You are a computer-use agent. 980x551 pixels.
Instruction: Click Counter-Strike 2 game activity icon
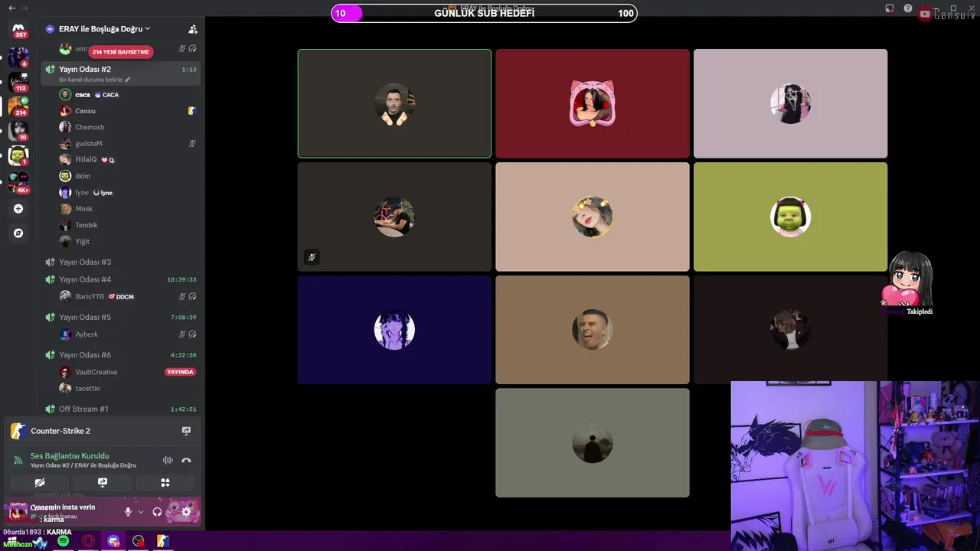[x=18, y=431]
